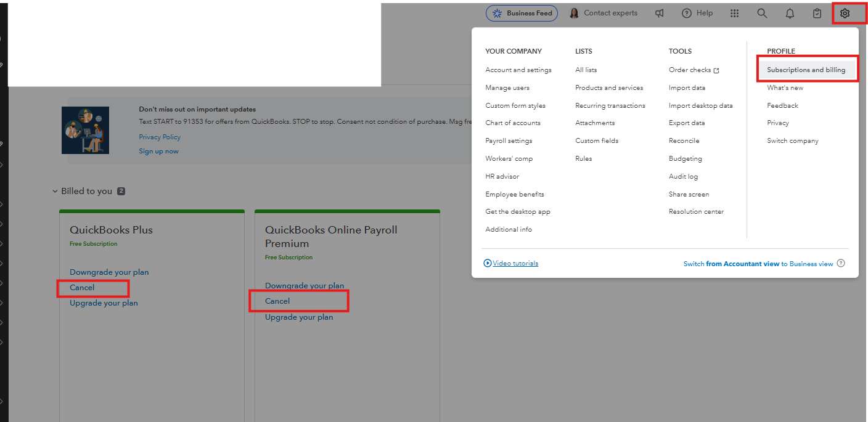This screenshot has width=868, height=422.
Task: Click the Billed to you count badge
Action: click(121, 191)
